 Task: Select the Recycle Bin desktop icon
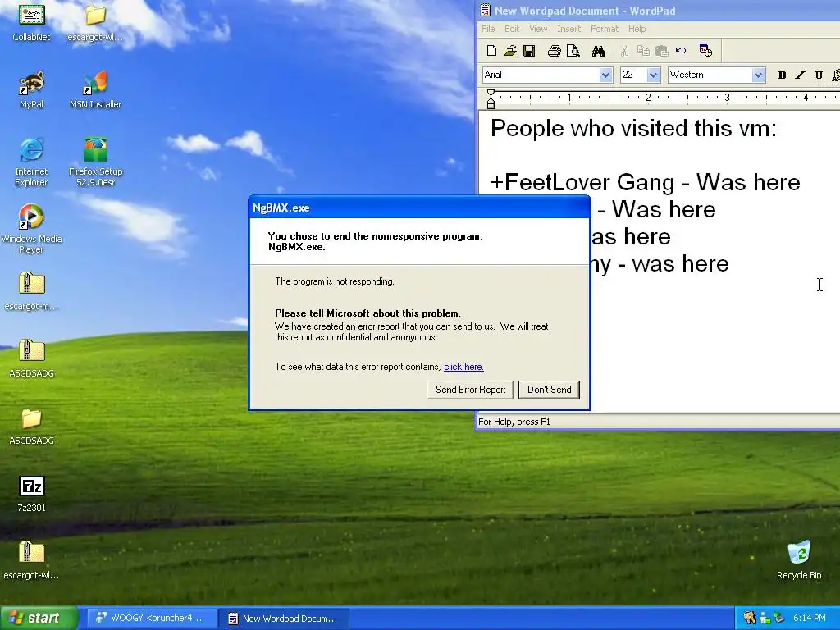pos(799,560)
